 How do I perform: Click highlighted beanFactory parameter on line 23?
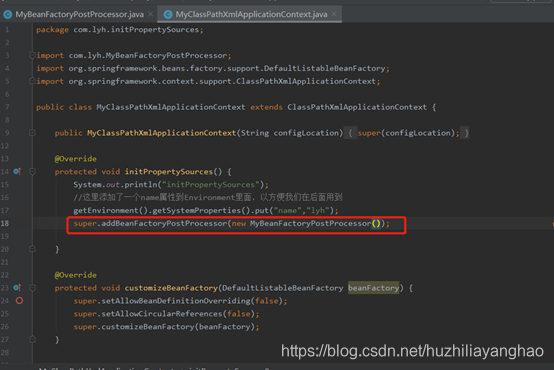[x=373, y=288]
